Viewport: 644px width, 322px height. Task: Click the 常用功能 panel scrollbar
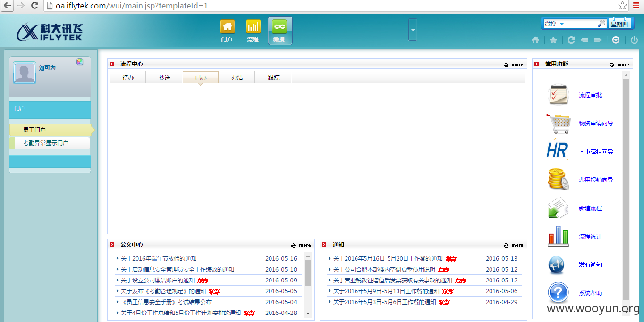(627, 189)
